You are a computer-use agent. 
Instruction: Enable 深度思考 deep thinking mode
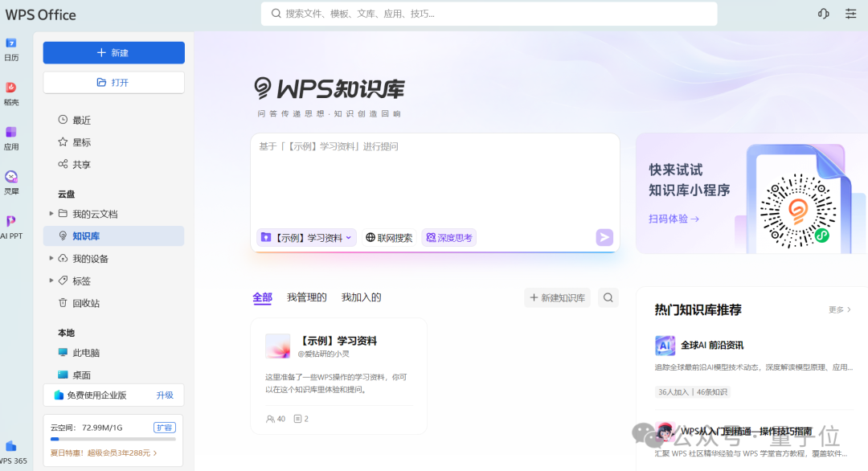click(x=448, y=237)
